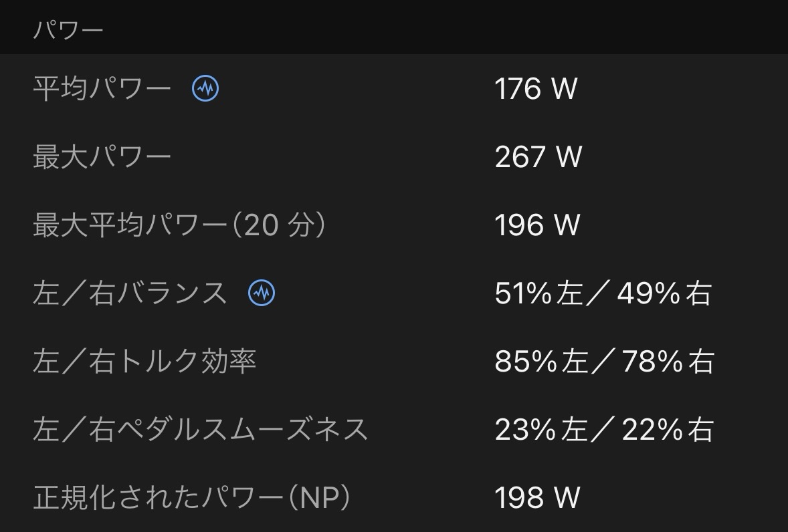Click the 176 W average power value

tap(536, 89)
